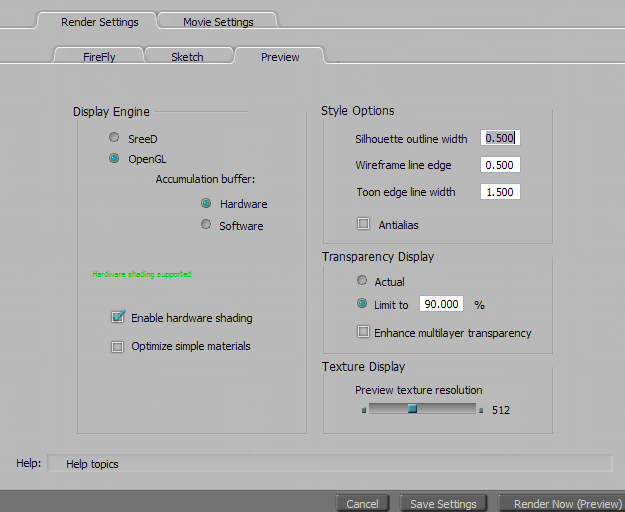
Task: Focus the Wireframe line edge input
Action: coord(500,165)
